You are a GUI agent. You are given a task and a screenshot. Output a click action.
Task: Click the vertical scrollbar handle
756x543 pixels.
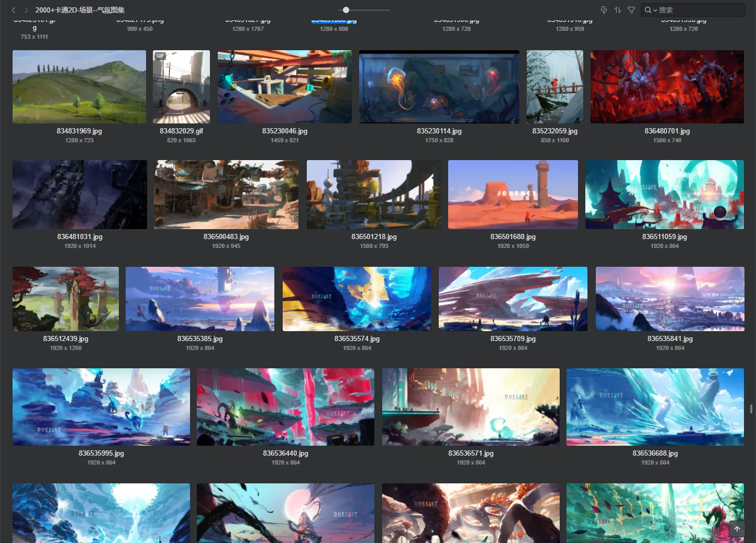point(751,409)
